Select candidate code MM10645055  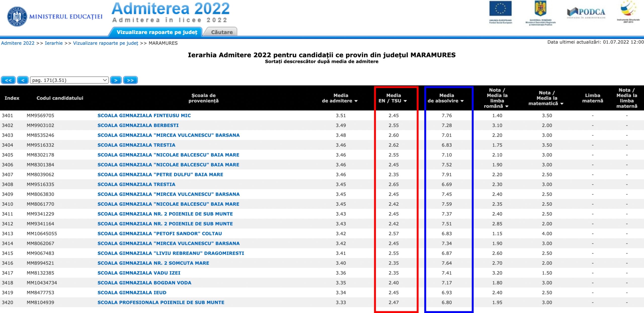[x=42, y=233]
